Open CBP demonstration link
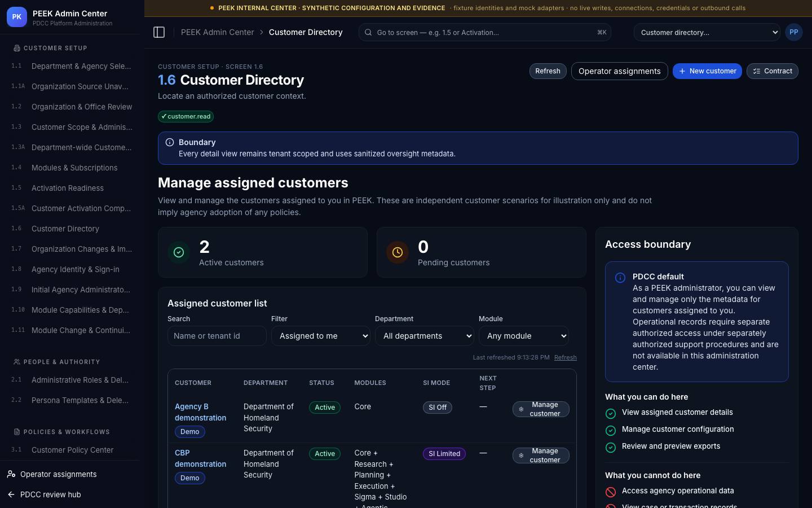Image resolution: width=812 pixels, height=508 pixels. (200, 458)
